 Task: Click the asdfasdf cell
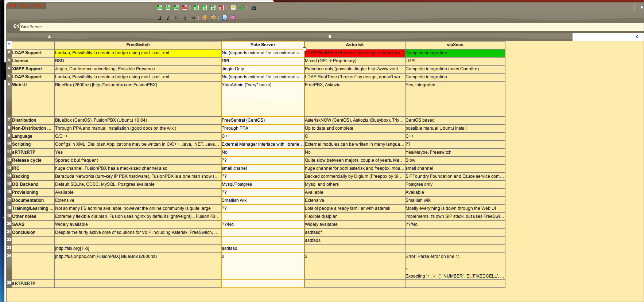[355, 232]
